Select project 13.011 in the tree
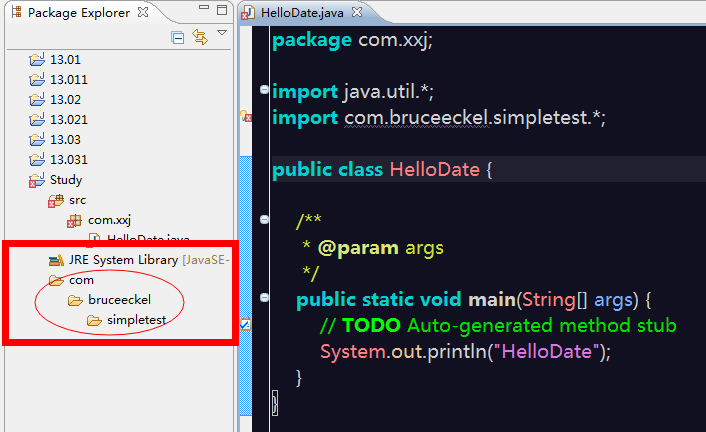Screen dimensions: 706x432 tap(69, 80)
